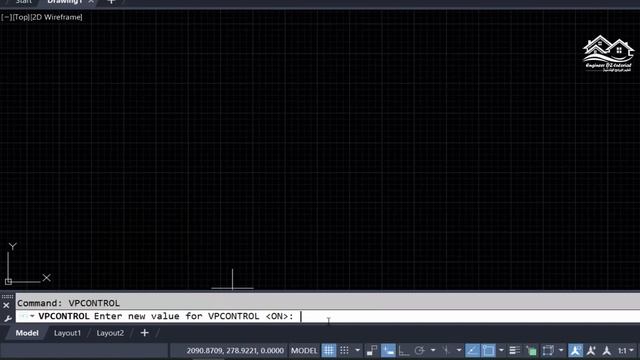Click the Command: VPCONTROL history line

[x=69, y=303]
